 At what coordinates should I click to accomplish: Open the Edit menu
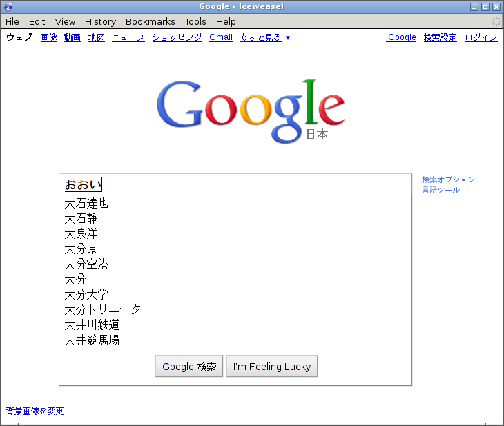tap(37, 21)
